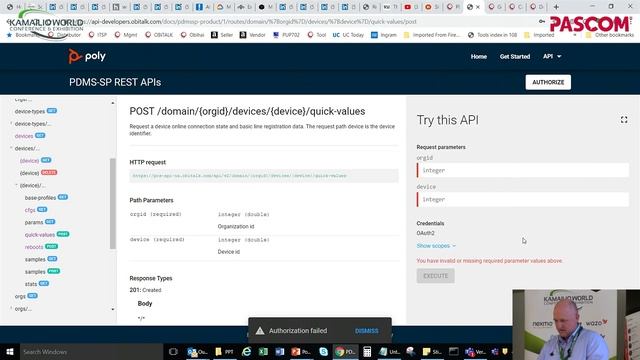640x360 pixels.
Task: Launch Internet Explorer from the taskbar
Action: click(x=247, y=351)
